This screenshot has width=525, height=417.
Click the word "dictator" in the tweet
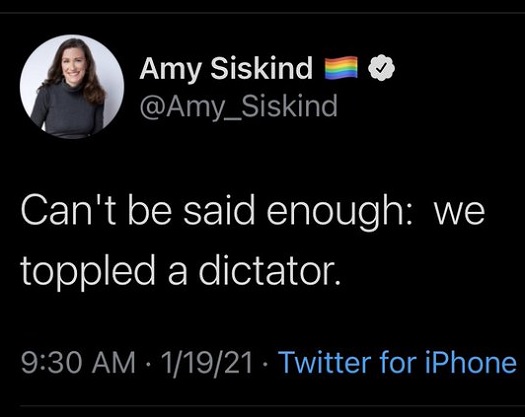[x=267, y=269]
